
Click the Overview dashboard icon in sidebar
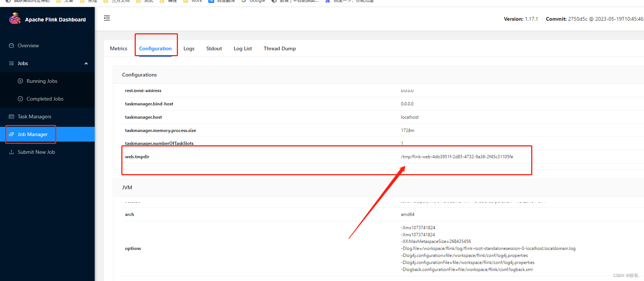tap(11, 45)
